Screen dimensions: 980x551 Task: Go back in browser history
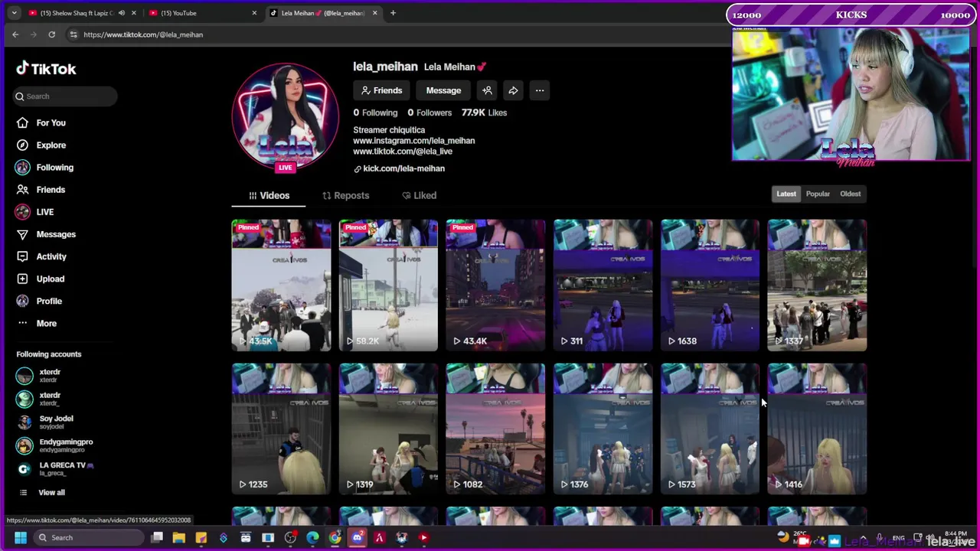(15, 34)
